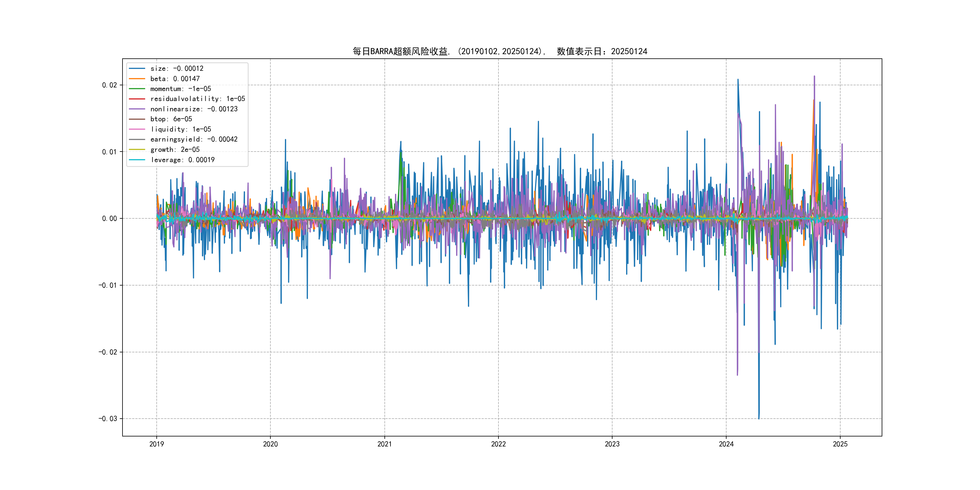Click the 2022 x-axis tick label
980x490 pixels.
tap(498, 444)
